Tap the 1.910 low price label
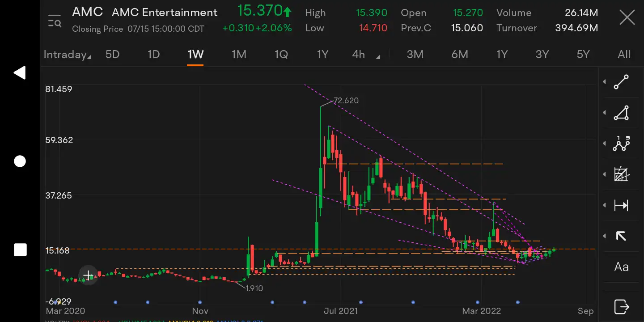This screenshot has height=322, width=644. click(x=254, y=288)
